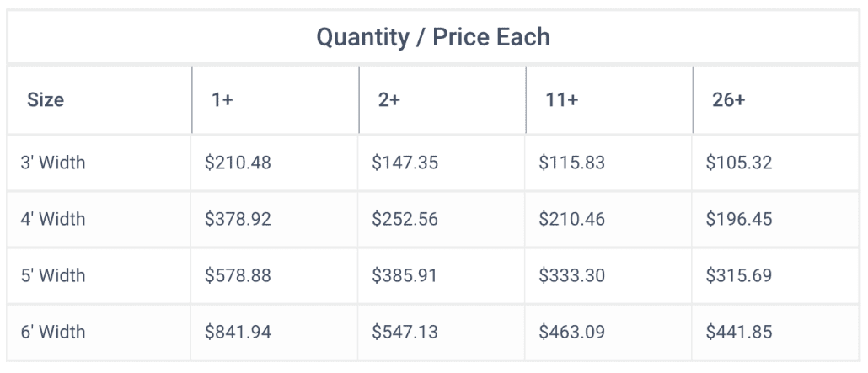Click the 2+ quantity column header

[389, 100]
